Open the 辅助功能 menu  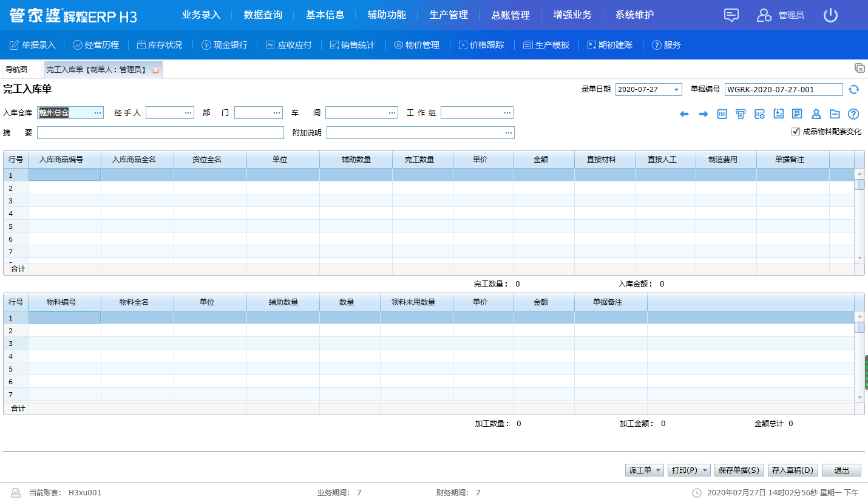tap(387, 15)
